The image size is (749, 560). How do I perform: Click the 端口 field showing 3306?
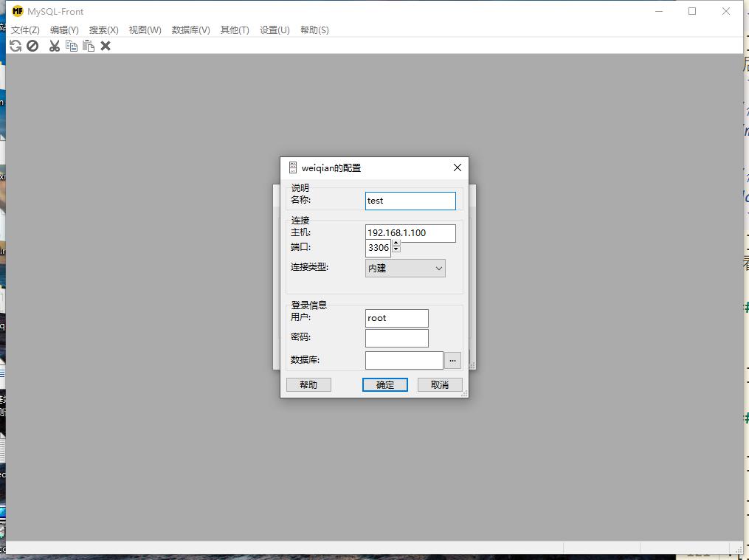tap(379, 248)
